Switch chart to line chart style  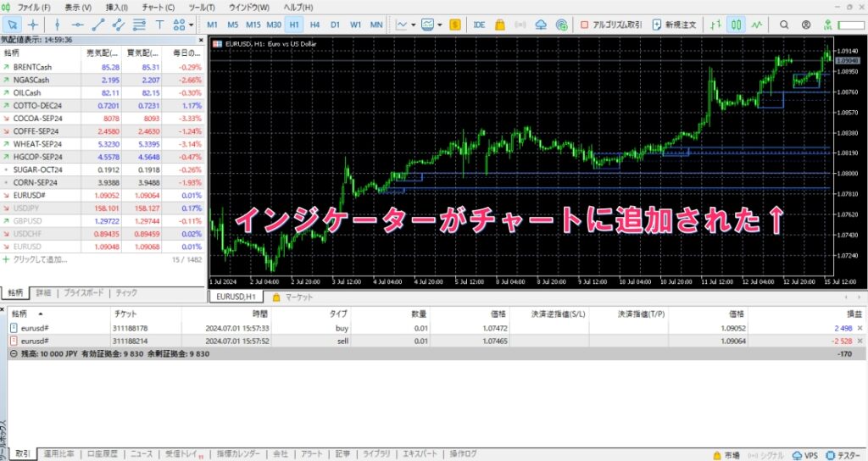pos(758,25)
